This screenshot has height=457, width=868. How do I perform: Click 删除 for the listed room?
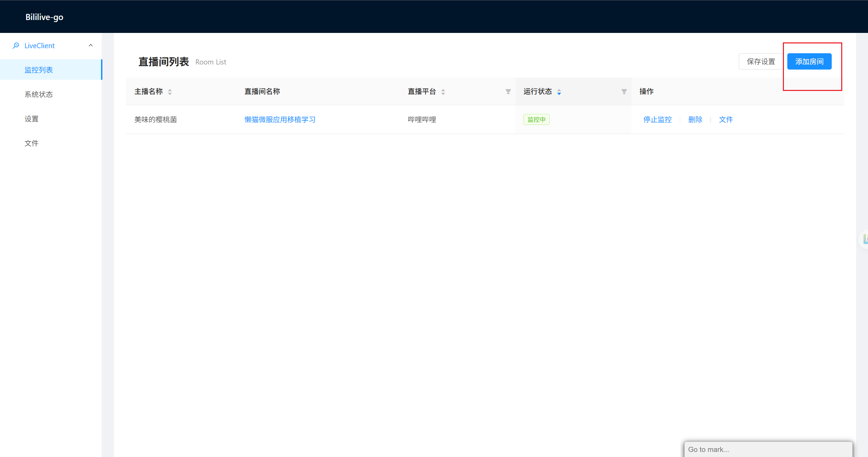click(695, 119)
